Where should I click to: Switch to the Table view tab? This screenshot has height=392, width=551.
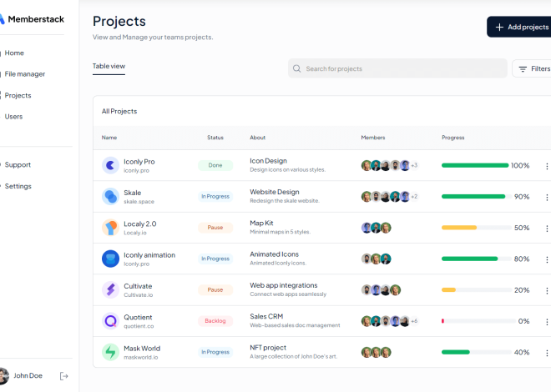tap(109, 67)
